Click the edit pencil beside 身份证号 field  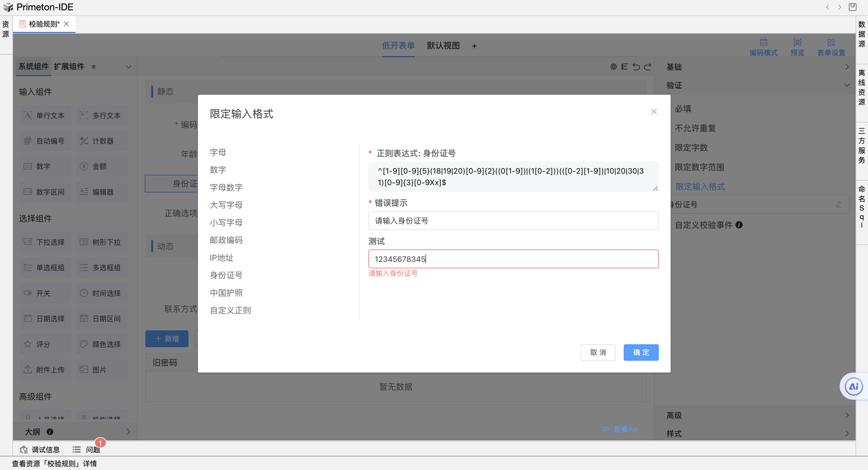839,204
